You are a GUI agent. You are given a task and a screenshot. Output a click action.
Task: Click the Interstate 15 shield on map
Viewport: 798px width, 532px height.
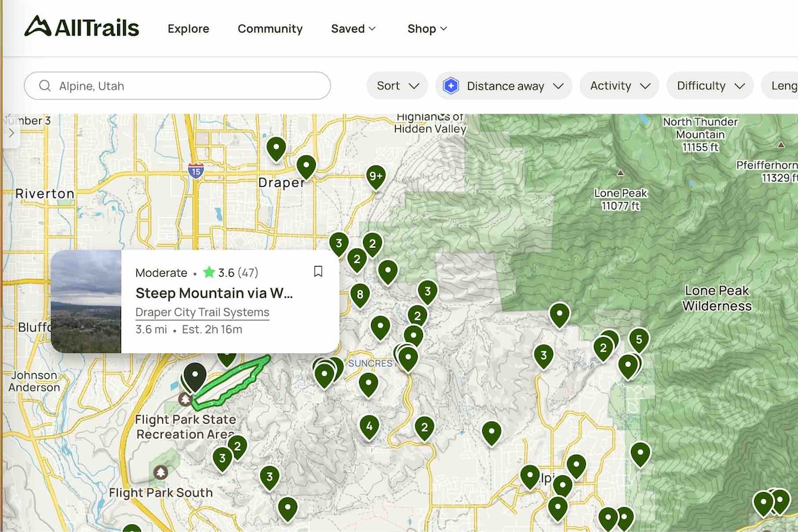(x=196, y=172)
